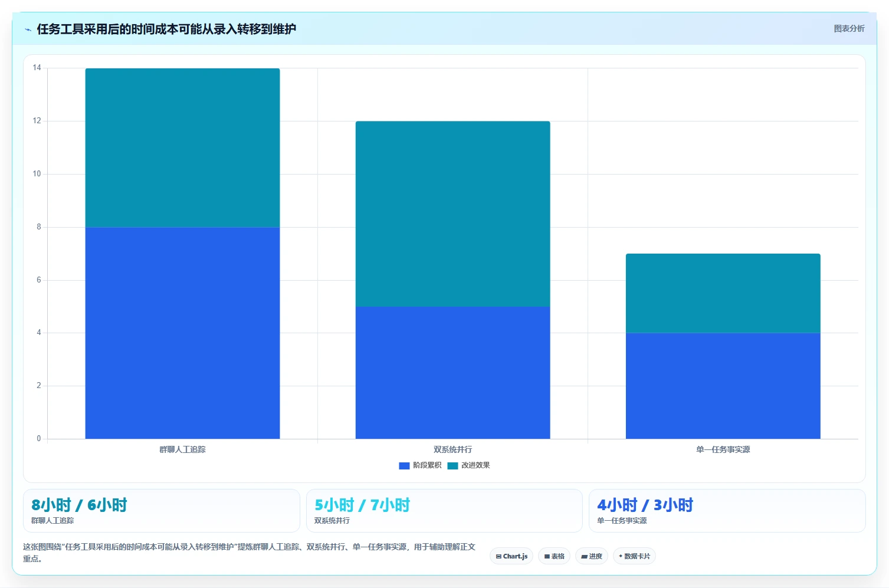This screenshot has width=889, height=588.
Task: Click the 单一任务事实源 x-axis label
Action: pyautogui.click(x=723, y=449)
